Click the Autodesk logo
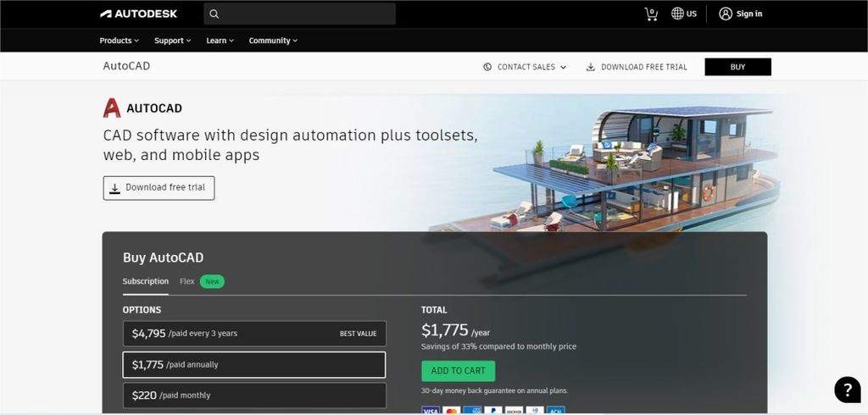Viewport: 868px width, 415px height. coord(138,14)
